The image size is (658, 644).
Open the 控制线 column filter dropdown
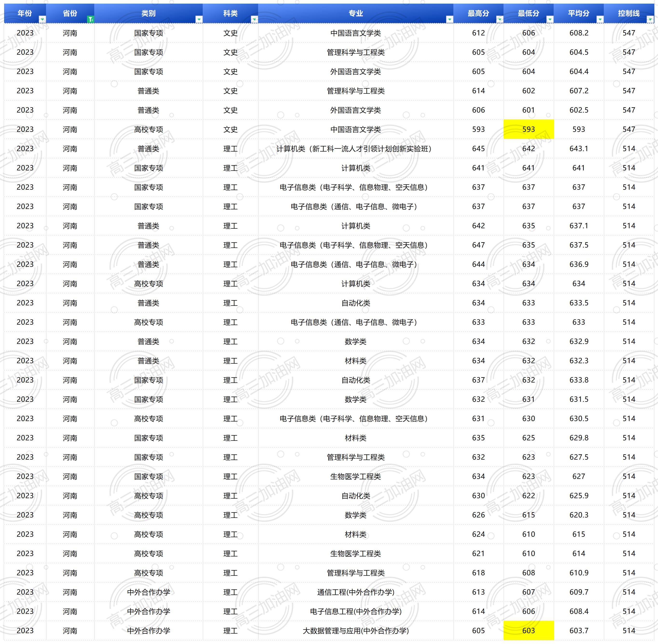(650, 20)
